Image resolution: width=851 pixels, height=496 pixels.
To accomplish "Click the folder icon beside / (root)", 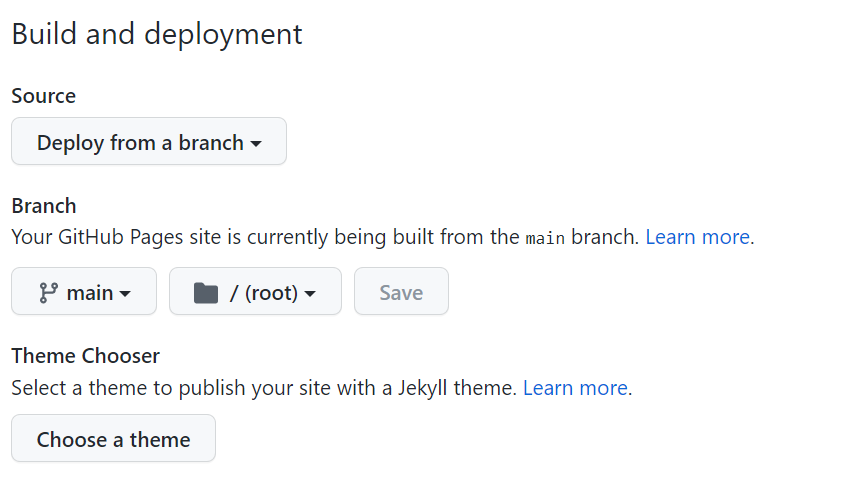I will [x=206, y=293].
